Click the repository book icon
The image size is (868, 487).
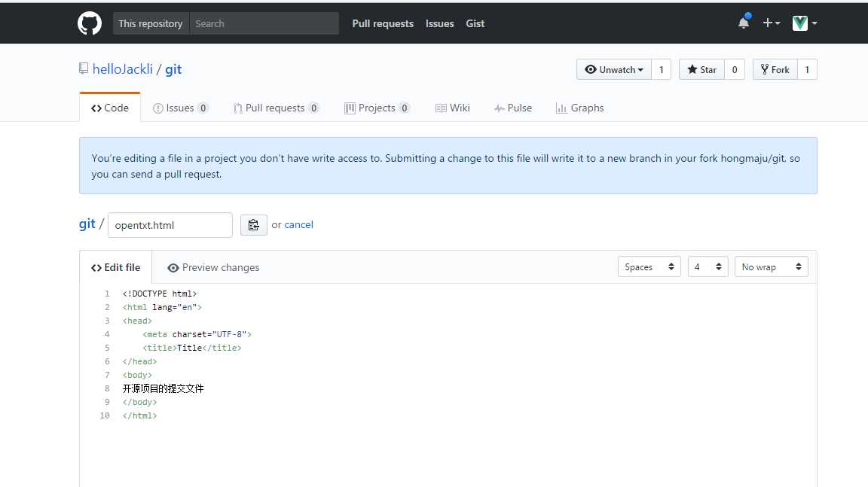pos(84,69)
